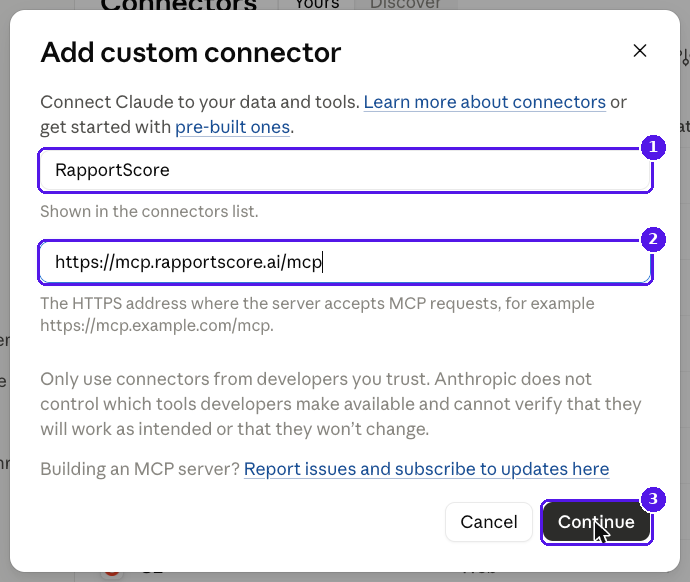Viewport: 690px width, 582px height.
Task: Click the 'Only use connectors from developers you trust' warning
Action: pyautogui.click(x=341, y=404)
